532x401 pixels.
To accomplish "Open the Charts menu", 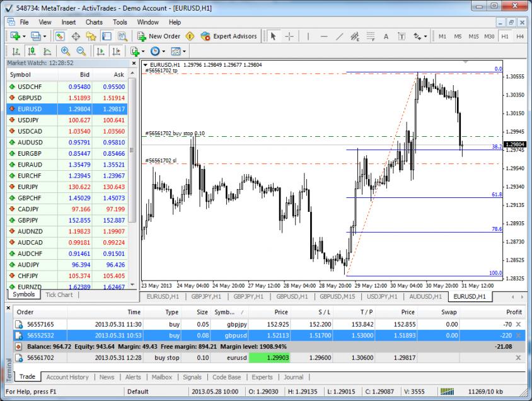I will 94,22.
